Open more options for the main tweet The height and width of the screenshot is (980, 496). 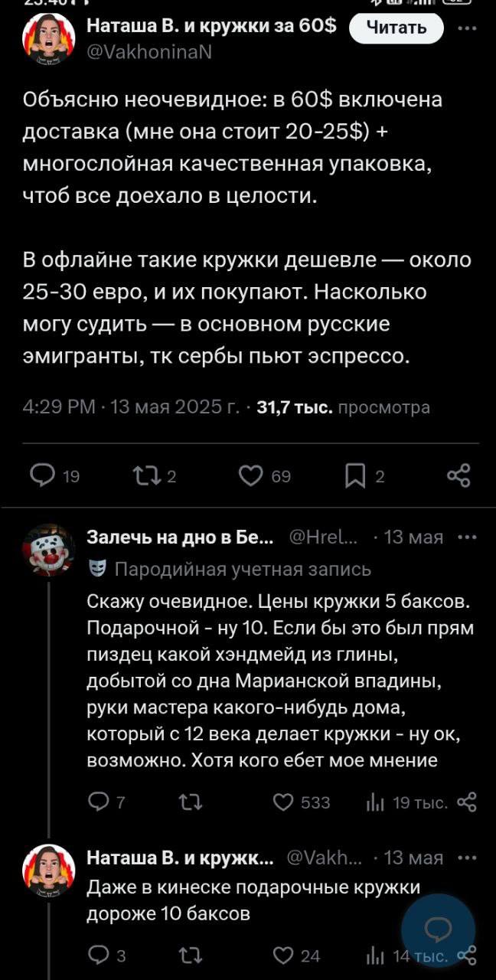(x=465, y=30)
